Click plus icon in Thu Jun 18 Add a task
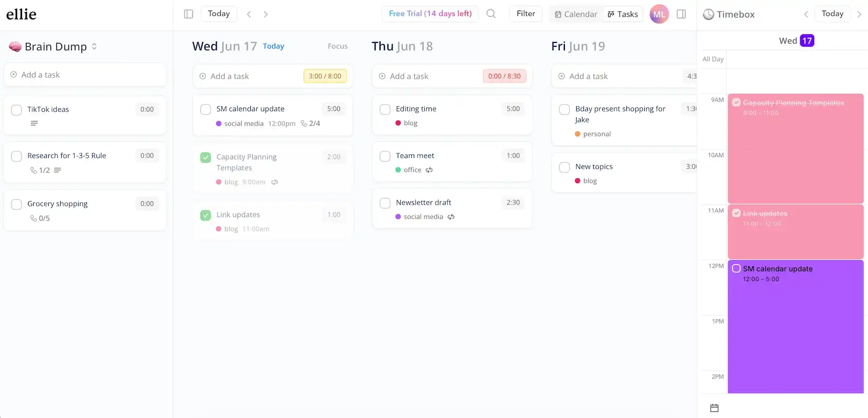 [x=382, y=76]
